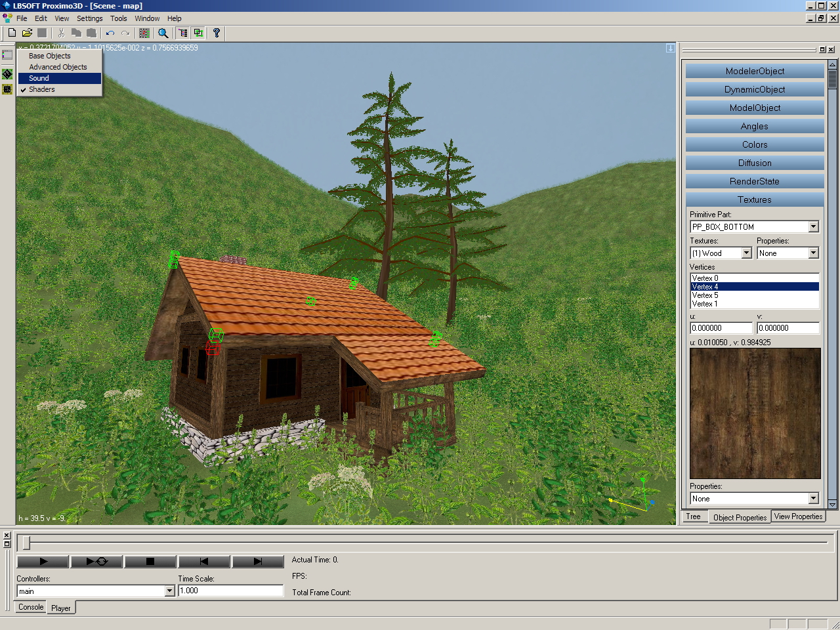
Task: Expand the Controllers main dropdown
Action: click(169, 591)
